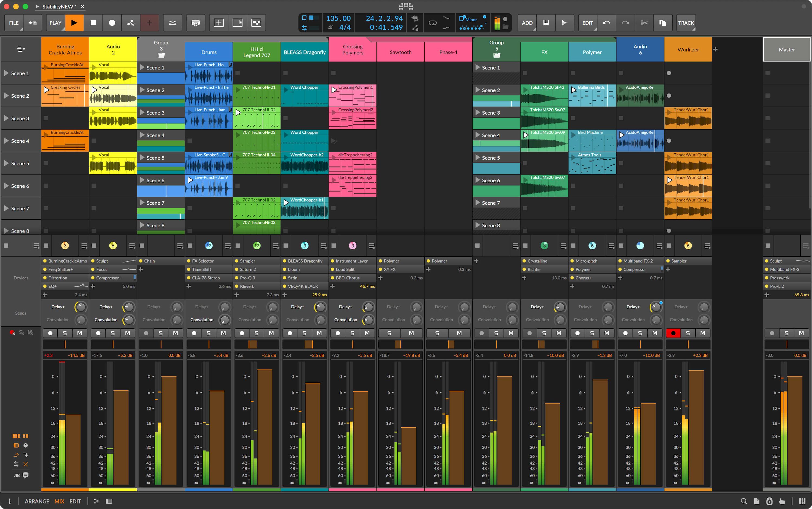Viewport: 812px width, 509px height.
Task: Click the tempo field showing 135.00
Action: coord(338,18)
